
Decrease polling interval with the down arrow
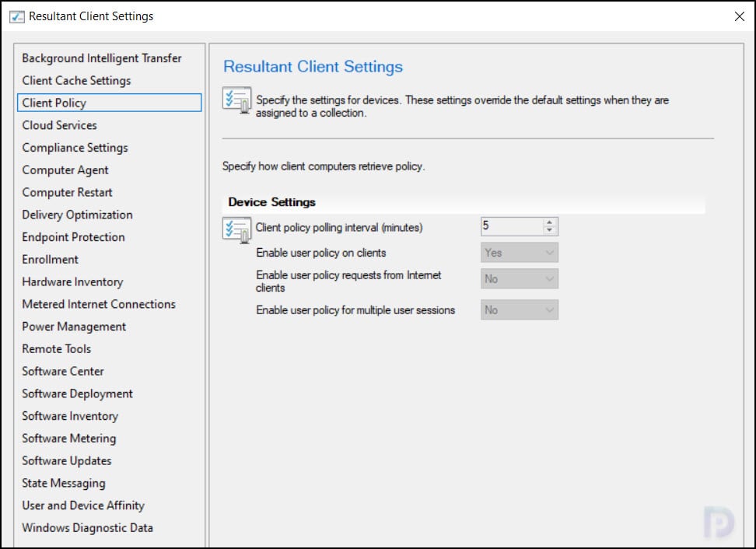pos(550,230)
